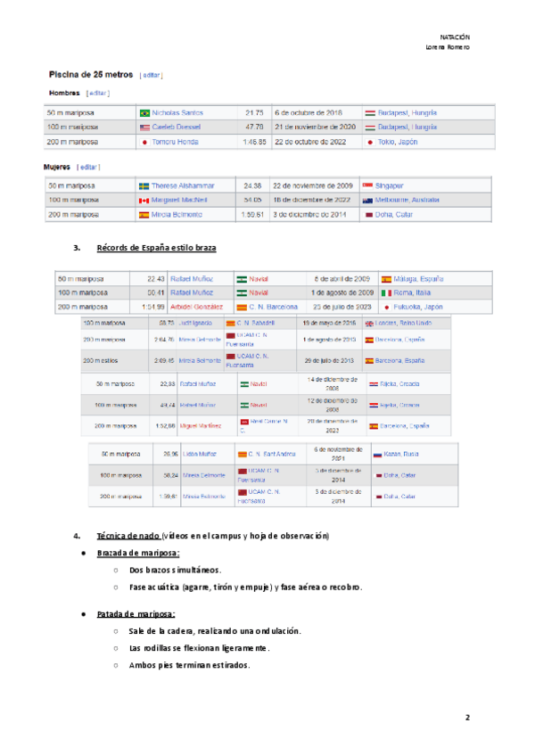
Task: Click the Spanish flag beside Málaga, España
Action: point(386,278)
